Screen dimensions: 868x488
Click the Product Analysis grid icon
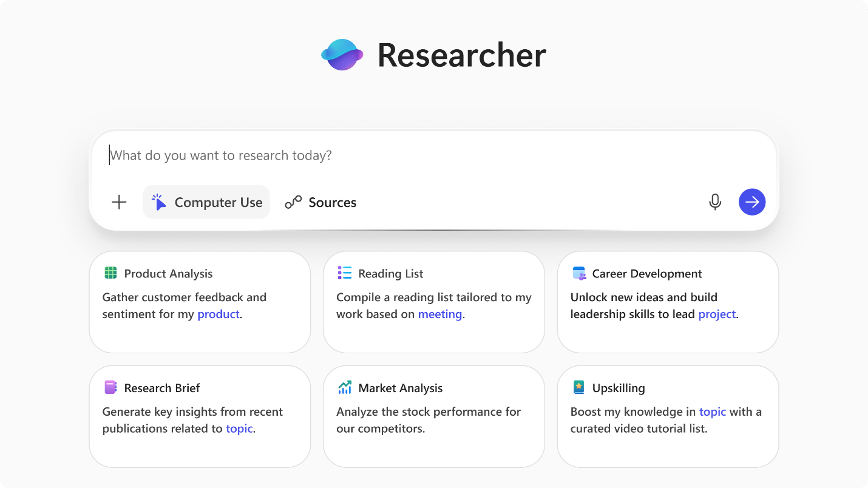[110, 273]
